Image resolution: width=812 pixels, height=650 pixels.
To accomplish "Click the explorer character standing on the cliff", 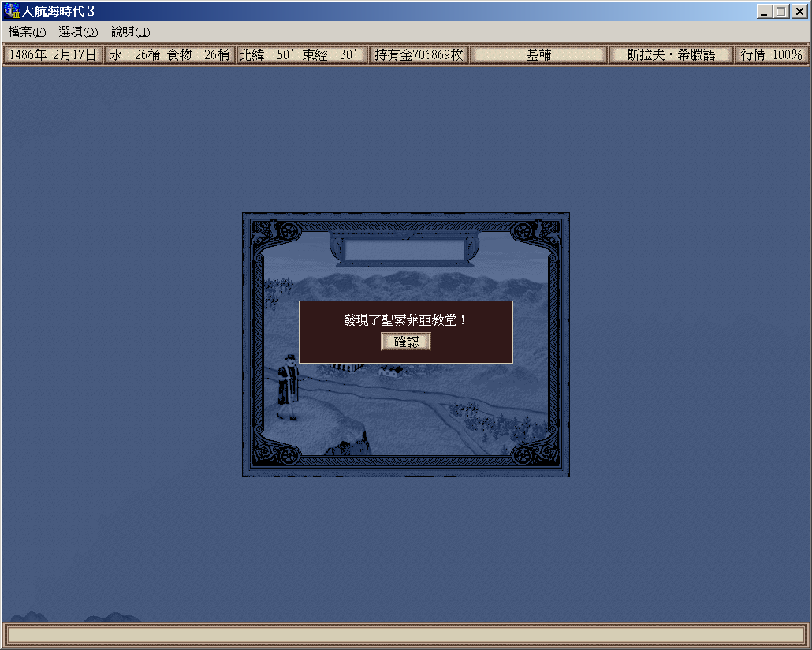I will (287, 387).
